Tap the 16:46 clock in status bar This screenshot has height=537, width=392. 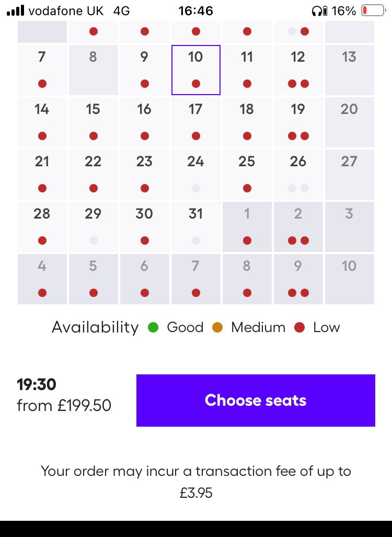point(196,11)
